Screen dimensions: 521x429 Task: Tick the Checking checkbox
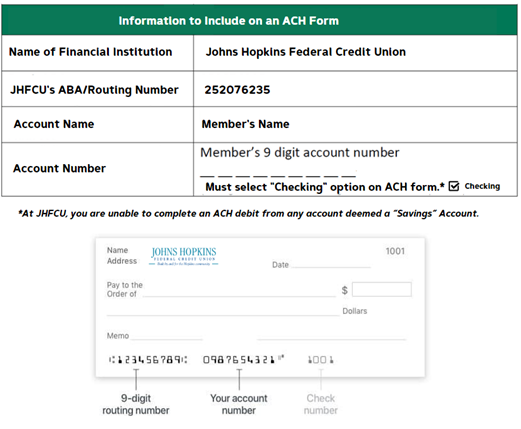[x=454, y=186]
